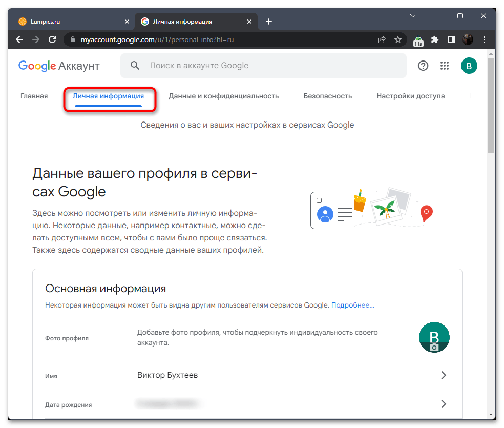Click the profile avatar B in the header
Image resolution: width=504 pixels, height=428 pixels.
point(469,66)
